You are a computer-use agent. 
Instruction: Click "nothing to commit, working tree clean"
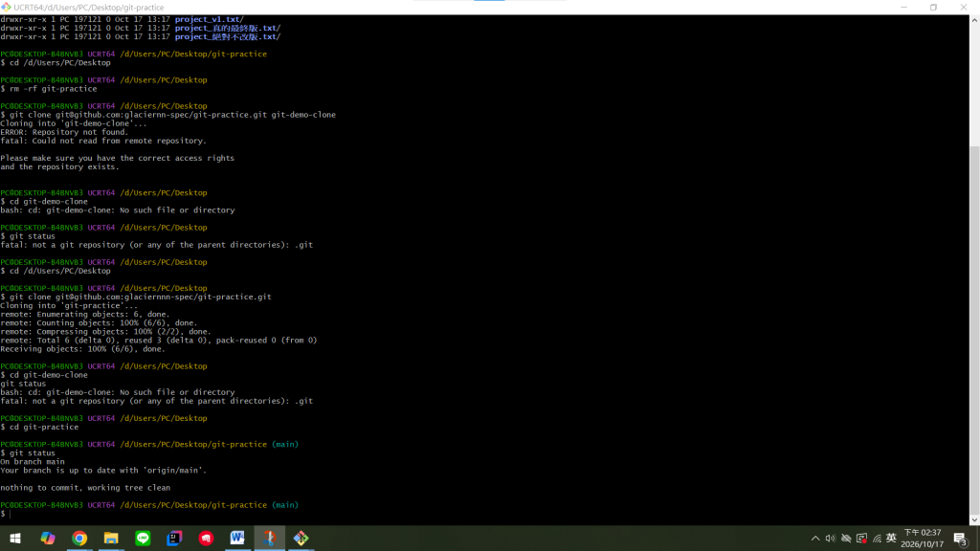point(85,488)
